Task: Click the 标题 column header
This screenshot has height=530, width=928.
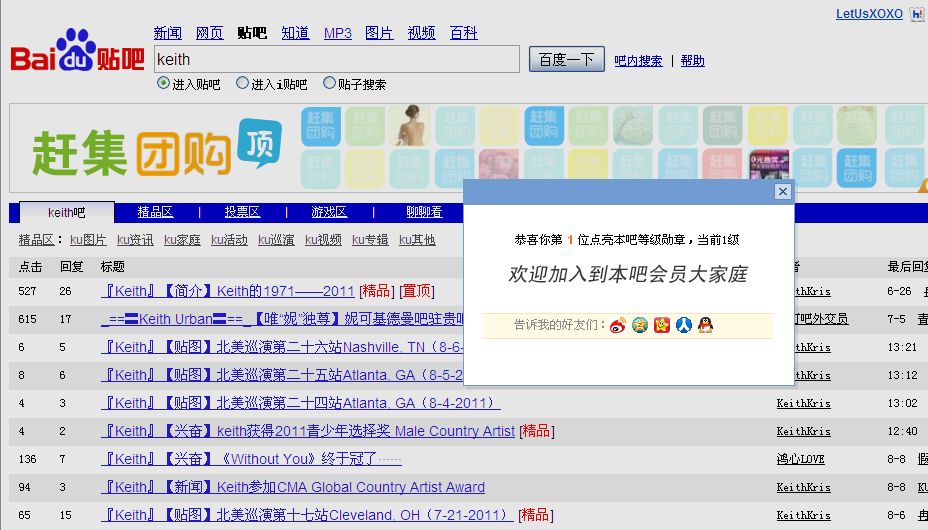Action: pyautogui.click(x=112, y=267)
